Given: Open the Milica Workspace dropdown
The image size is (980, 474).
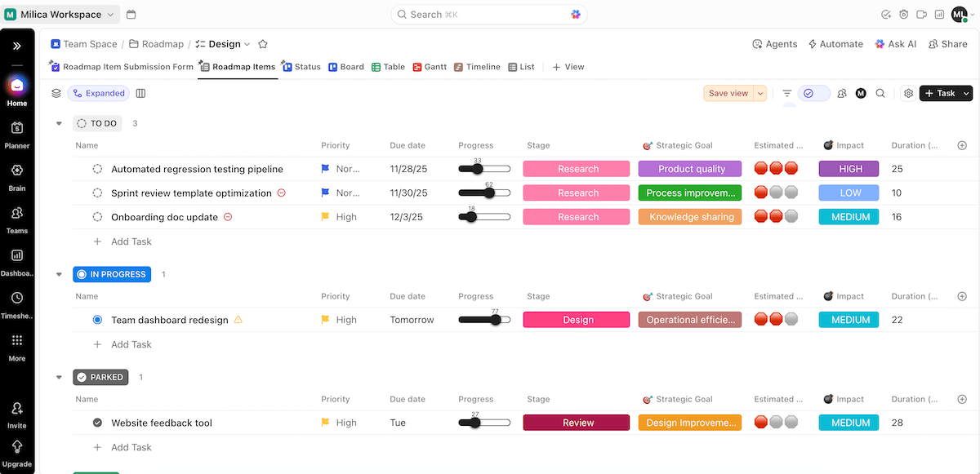Looking at the screenshot, I should [x=61, y=14].
